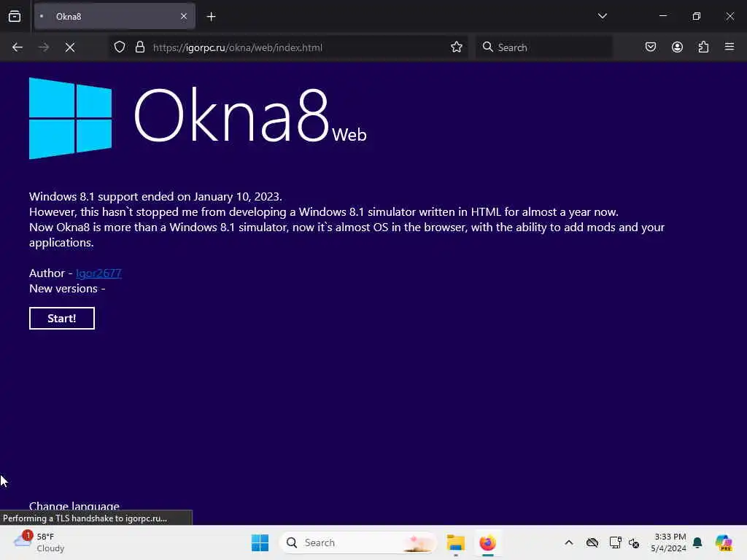The height and width of the screenshot is (560, 747).
Task: Click the igorpc.ru address bar
Action: point(289,47)
